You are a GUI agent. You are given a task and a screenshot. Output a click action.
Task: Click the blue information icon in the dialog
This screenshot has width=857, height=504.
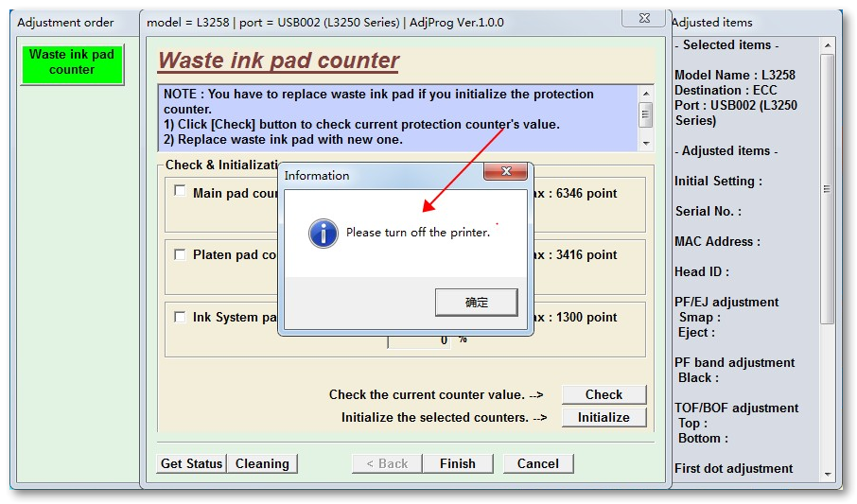(x=323, y=234)
